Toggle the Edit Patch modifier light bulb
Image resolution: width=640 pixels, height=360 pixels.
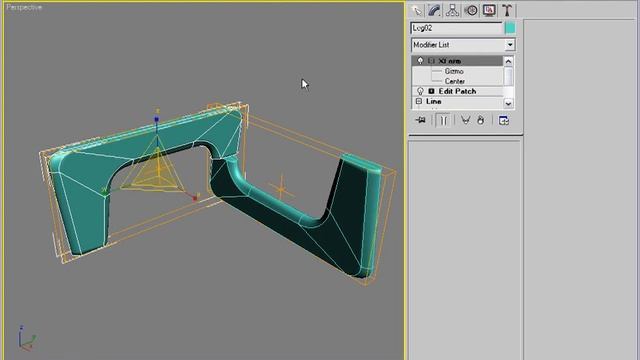coord(420,91)
